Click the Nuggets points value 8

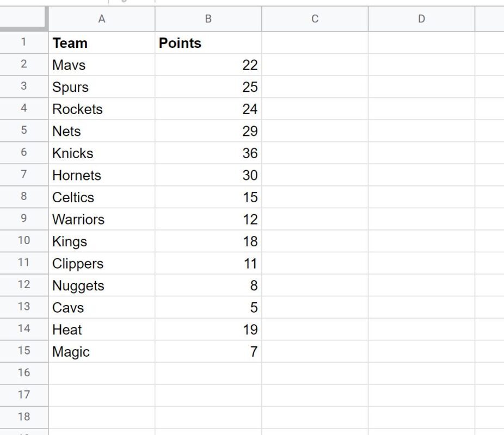pos(208,285)
